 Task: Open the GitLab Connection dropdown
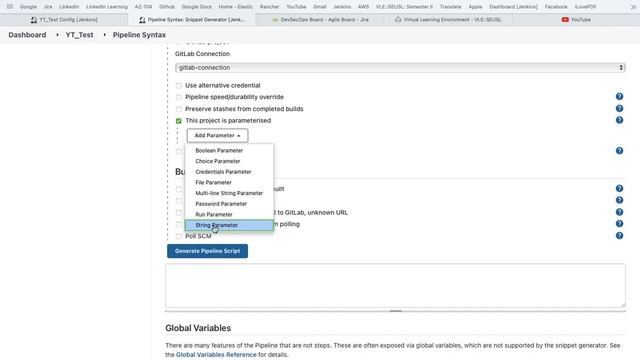point(400,68)
